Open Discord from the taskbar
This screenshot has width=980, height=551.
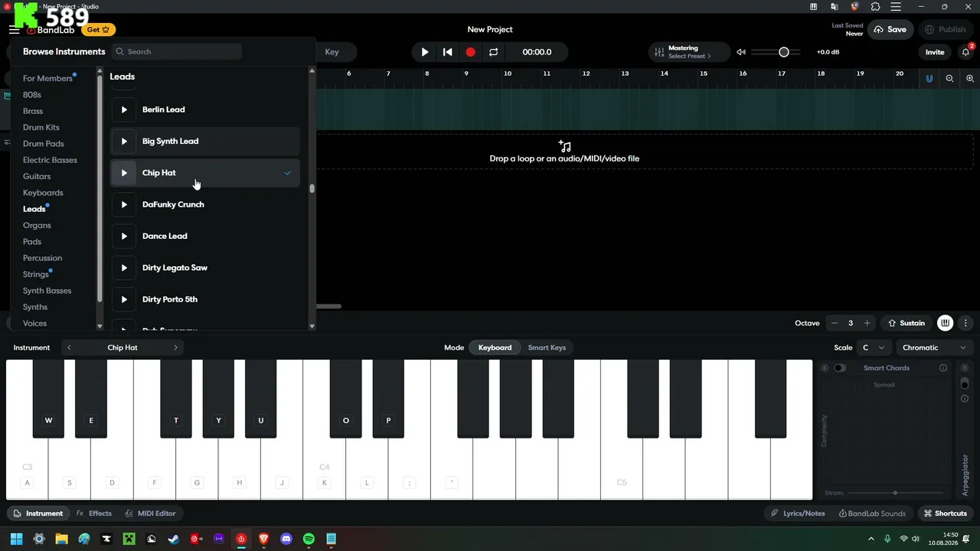[x=286, y=539]
